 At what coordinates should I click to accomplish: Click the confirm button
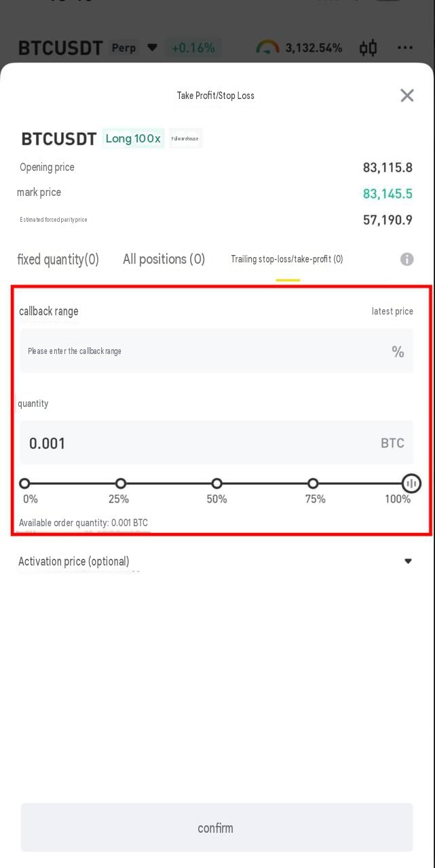click(x=216, y=828)
